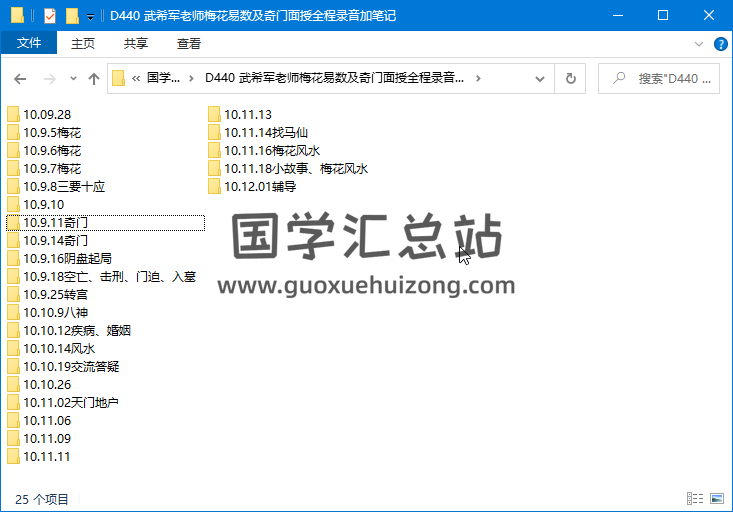This screenshot has width=733, height=512.
Task: Select the folder icon of 10.10.14风水
Action: click(14, 348)
